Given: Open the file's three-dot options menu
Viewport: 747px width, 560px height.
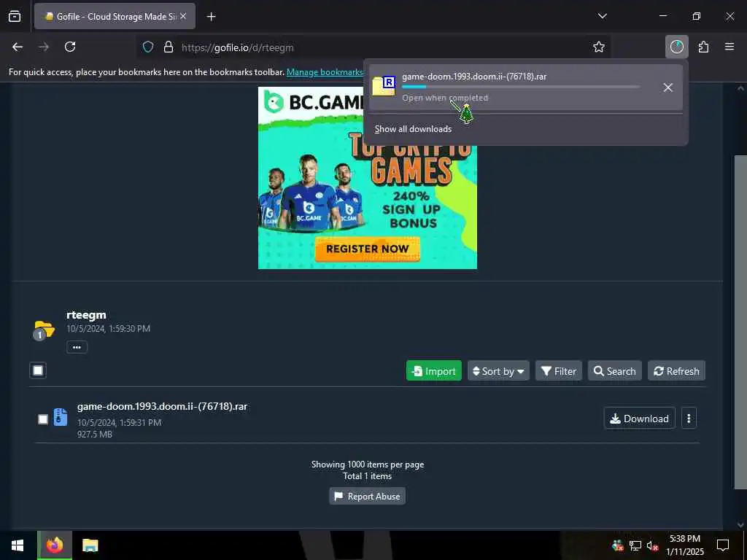Looking at the screenshot, I should click(x=689, y=418).
